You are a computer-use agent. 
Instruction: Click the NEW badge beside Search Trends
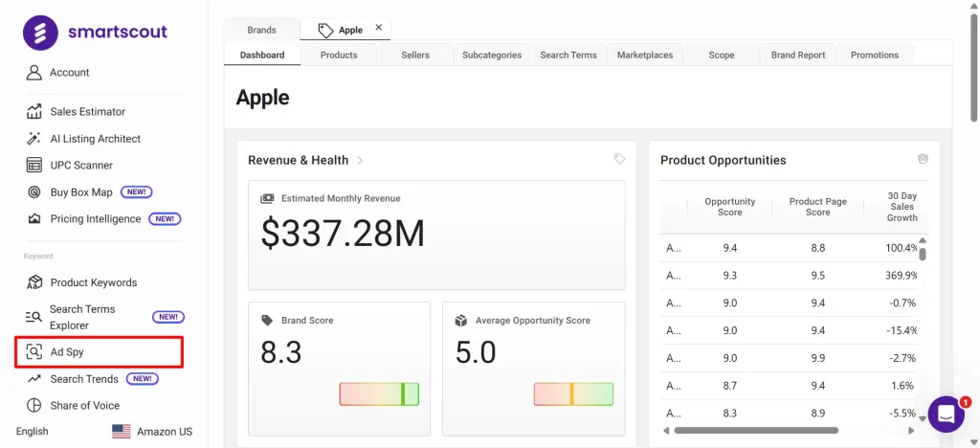[143, 379]
